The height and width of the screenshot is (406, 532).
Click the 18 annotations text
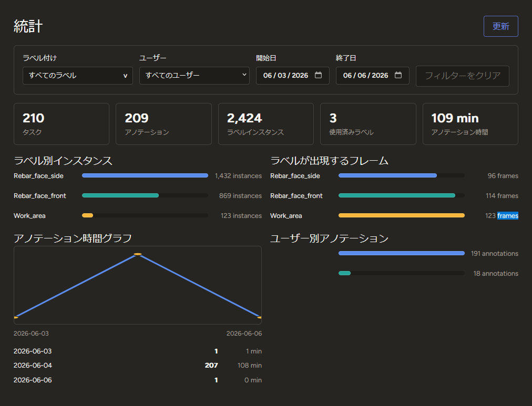click(496, 274)
